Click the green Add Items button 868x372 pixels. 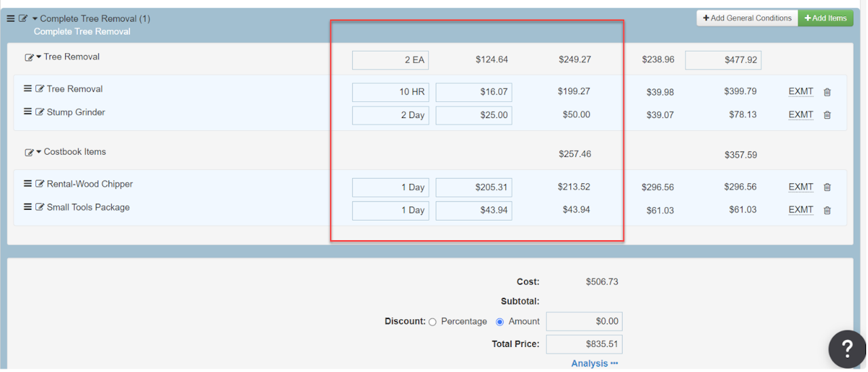click(825, 18)
